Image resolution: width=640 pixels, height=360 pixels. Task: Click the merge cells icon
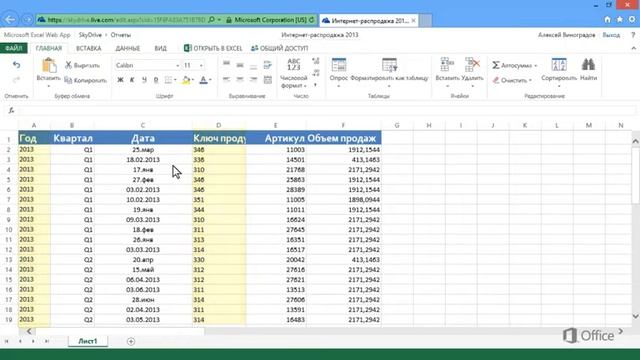click(267, 80)
